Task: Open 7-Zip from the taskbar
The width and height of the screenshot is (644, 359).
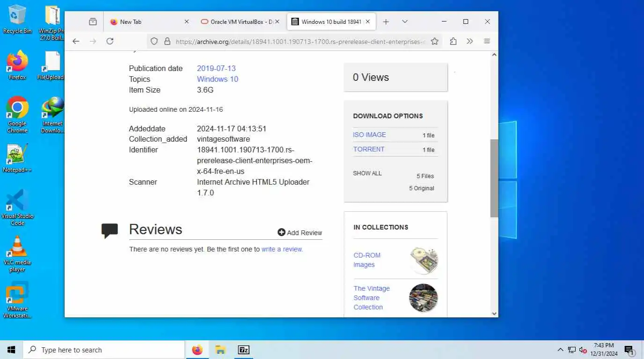Action: click(243, 350)
